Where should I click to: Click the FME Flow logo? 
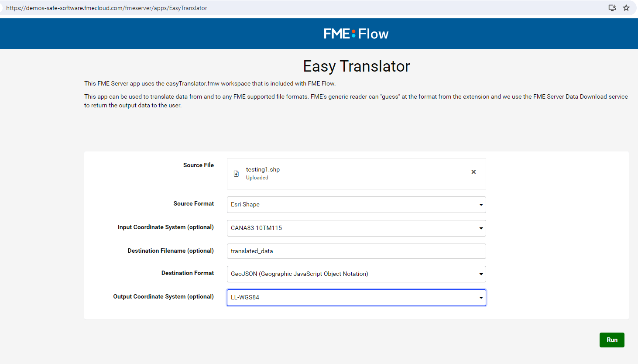356,34
